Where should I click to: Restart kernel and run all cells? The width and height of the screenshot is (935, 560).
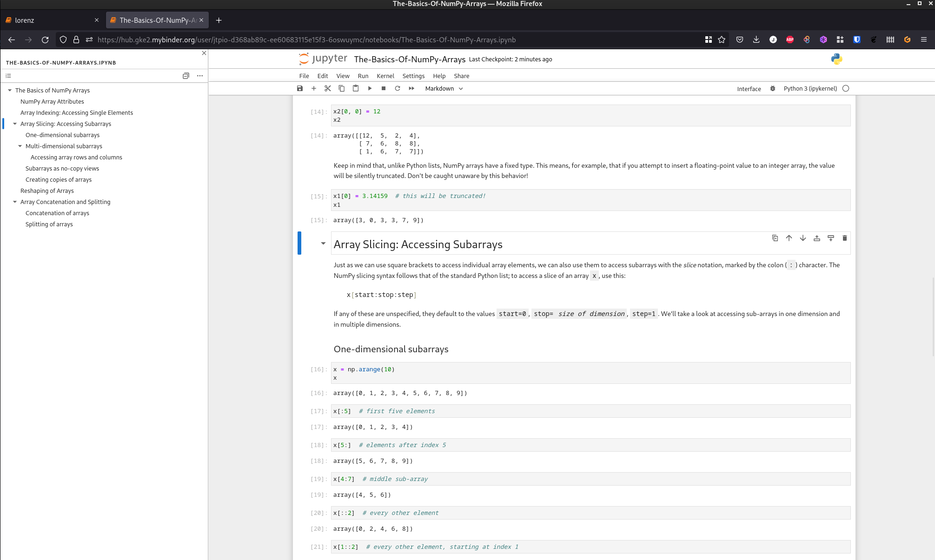pos(411,88)
